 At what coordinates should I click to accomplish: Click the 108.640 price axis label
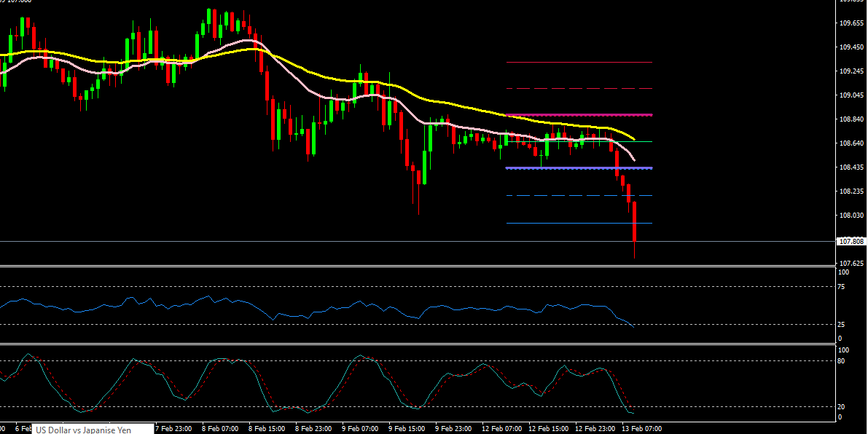coord(852,143)
